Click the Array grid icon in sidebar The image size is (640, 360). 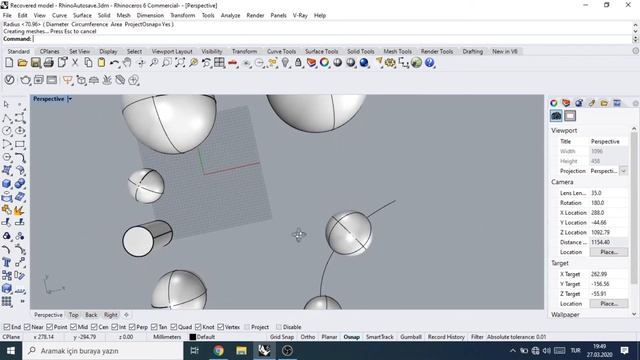tap(7, 302)
